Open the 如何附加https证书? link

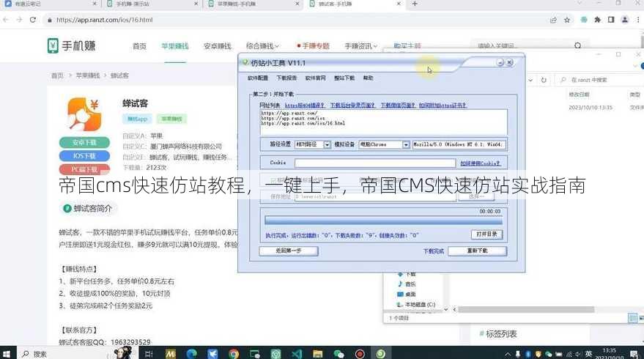click(443, 106)
